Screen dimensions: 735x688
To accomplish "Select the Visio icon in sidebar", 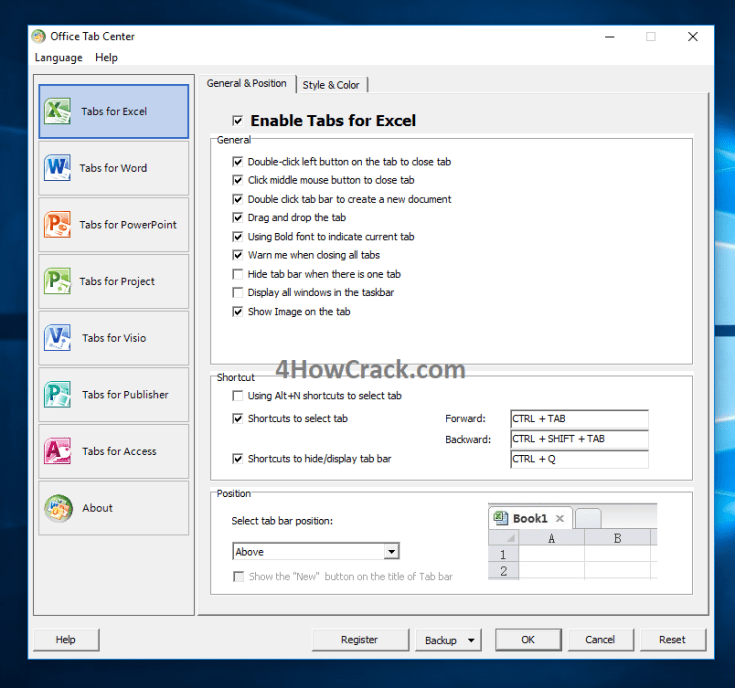I will (58, 337).
